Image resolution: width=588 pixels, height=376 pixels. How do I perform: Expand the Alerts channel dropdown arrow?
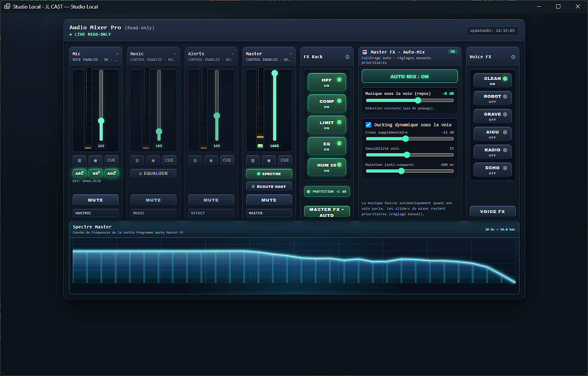pyautogui.click(x=233, y=54)
